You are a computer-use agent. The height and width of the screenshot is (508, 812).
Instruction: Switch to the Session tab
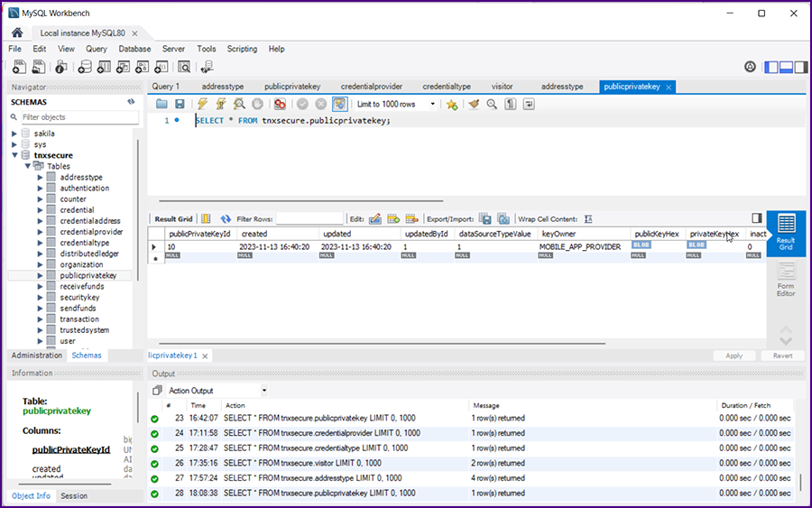tap(74, 495)
